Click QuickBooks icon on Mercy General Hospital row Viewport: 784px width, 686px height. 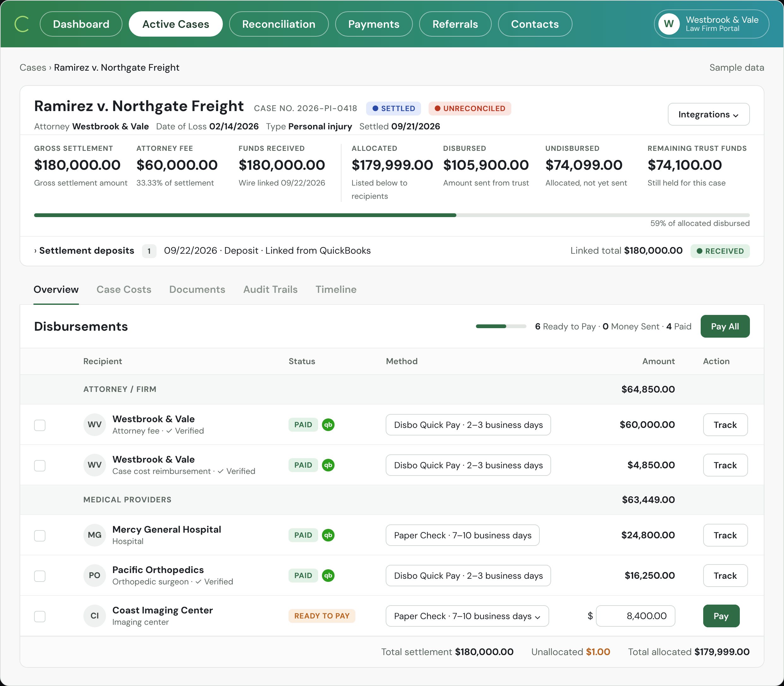click(328, 535)
